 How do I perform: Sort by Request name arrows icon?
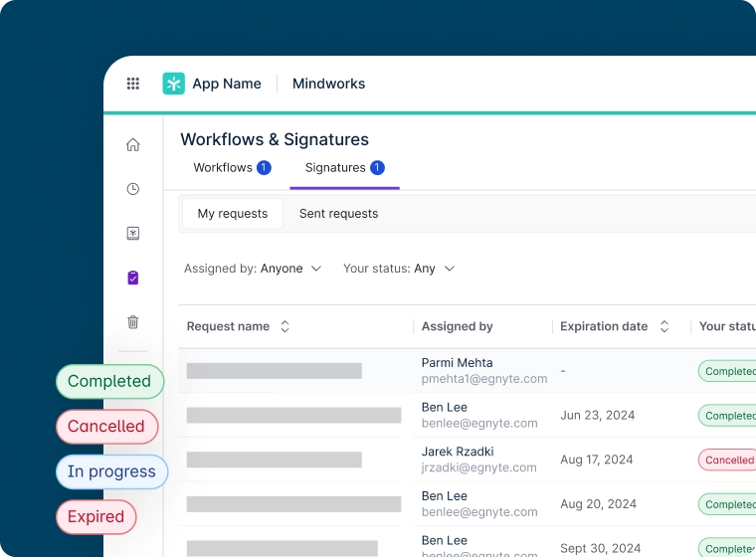point(284,326)
